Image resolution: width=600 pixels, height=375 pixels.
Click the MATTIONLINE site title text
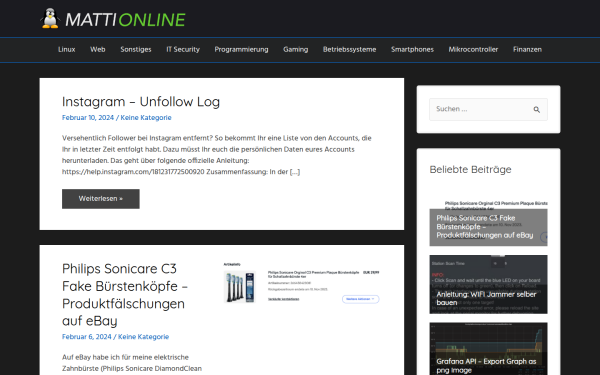pyautogui.click(x=125, y=20)
